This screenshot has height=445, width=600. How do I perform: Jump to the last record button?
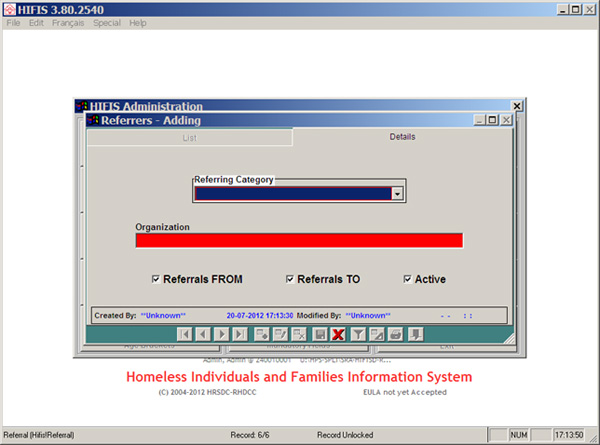pyautogui.click(x=240, y=334)
